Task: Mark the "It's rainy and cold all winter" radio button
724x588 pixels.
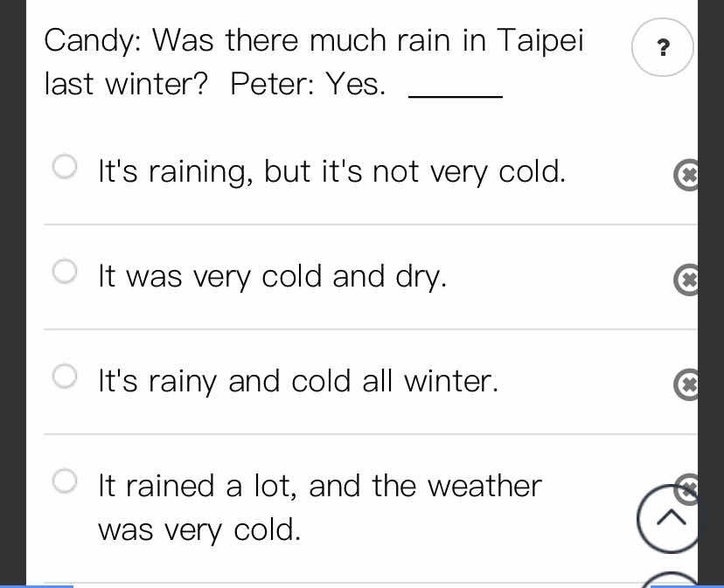Action: click(65, 376)
